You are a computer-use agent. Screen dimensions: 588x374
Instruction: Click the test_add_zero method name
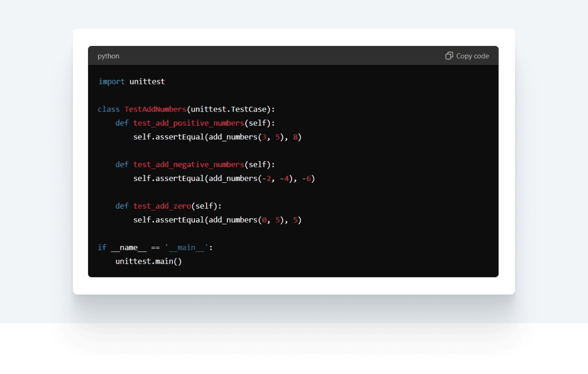click(x=162, y=206)
